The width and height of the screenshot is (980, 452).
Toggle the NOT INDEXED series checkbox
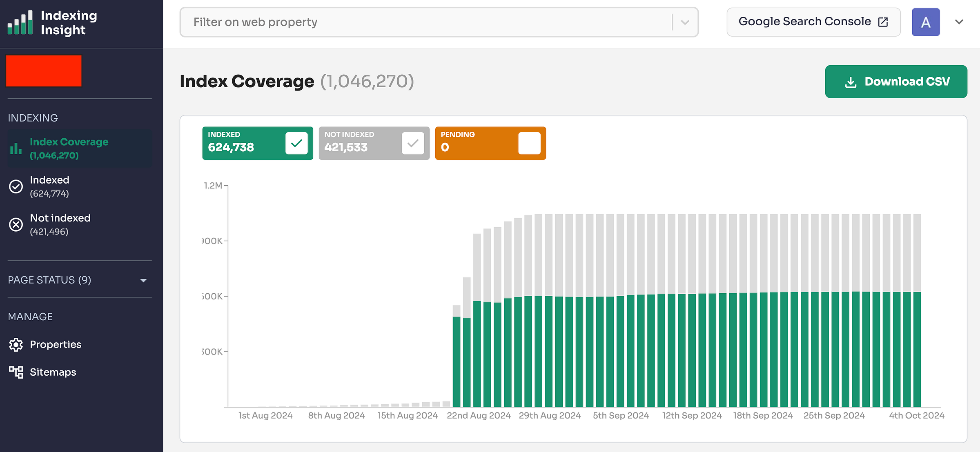(x=413, y=143)
